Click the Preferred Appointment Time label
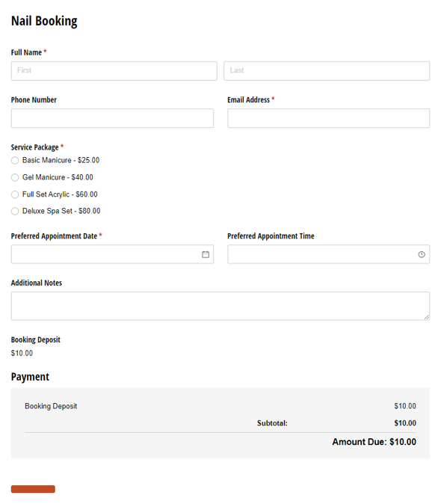 click(271, 236)
